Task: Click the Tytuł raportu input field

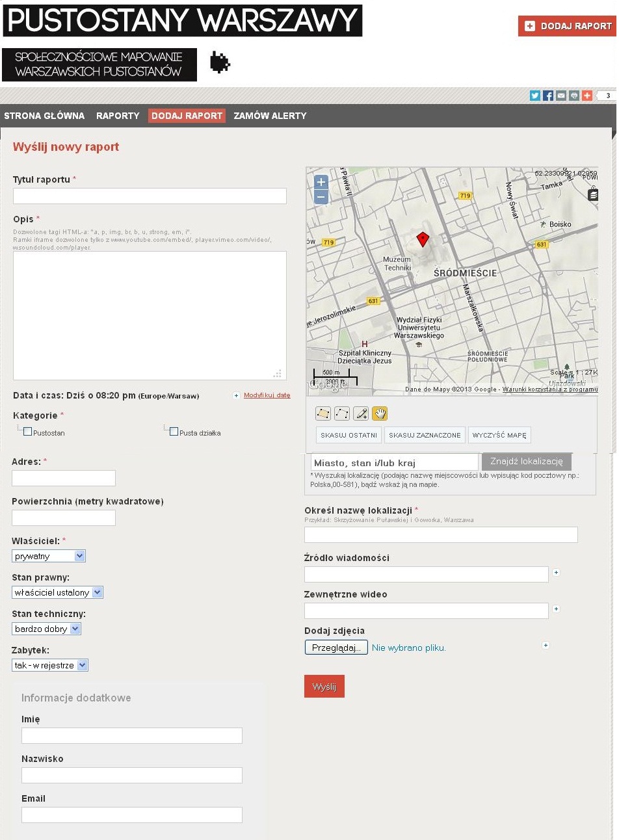Action: tap(150, 196)
